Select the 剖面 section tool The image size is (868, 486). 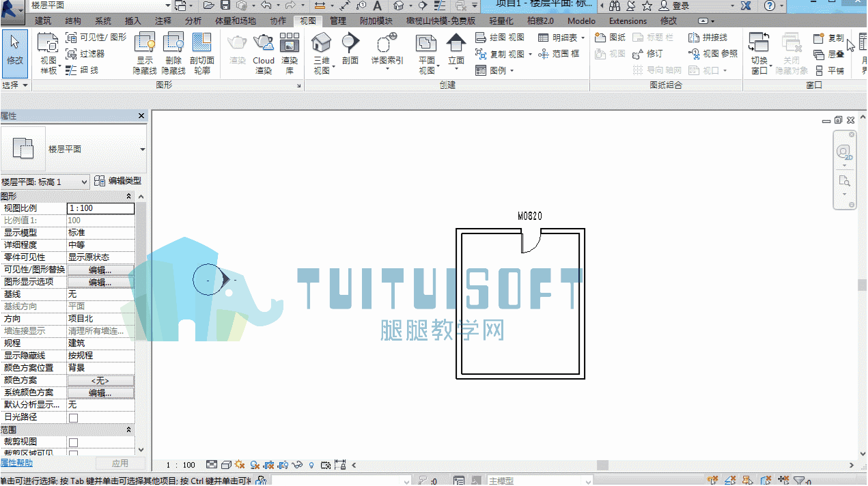[350, 49]
